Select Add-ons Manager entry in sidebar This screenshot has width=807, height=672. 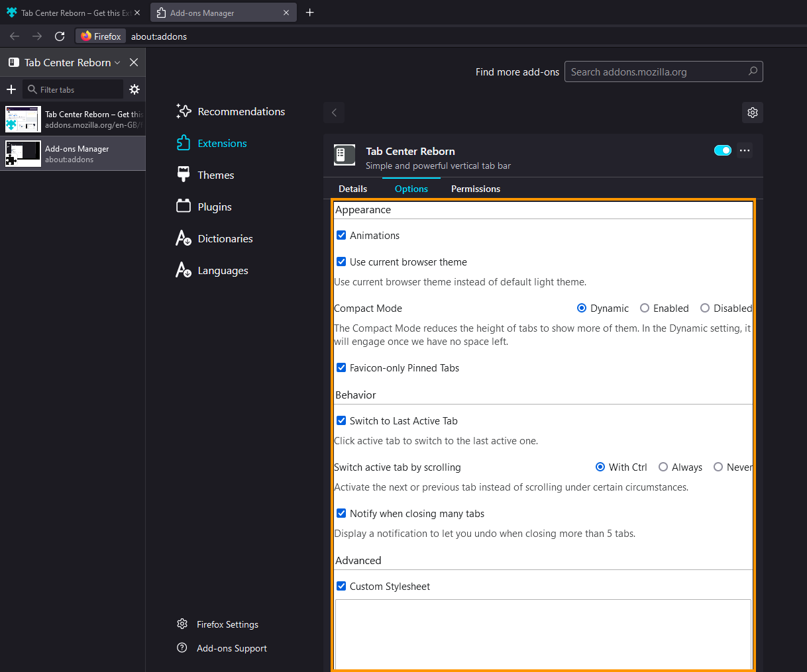click(73, 154)
